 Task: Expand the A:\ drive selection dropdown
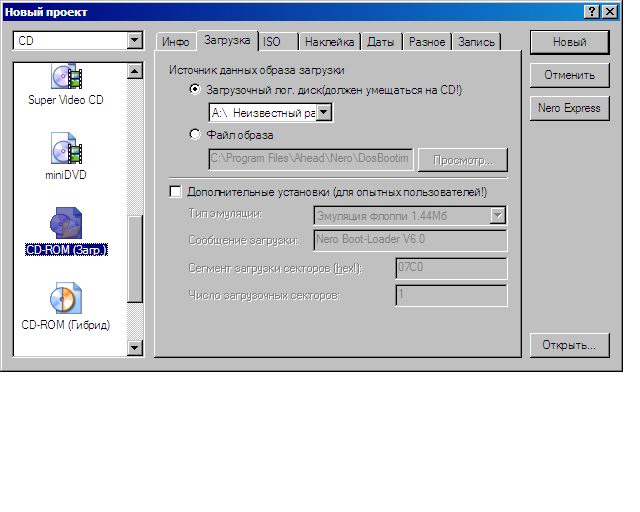point(324,113)
